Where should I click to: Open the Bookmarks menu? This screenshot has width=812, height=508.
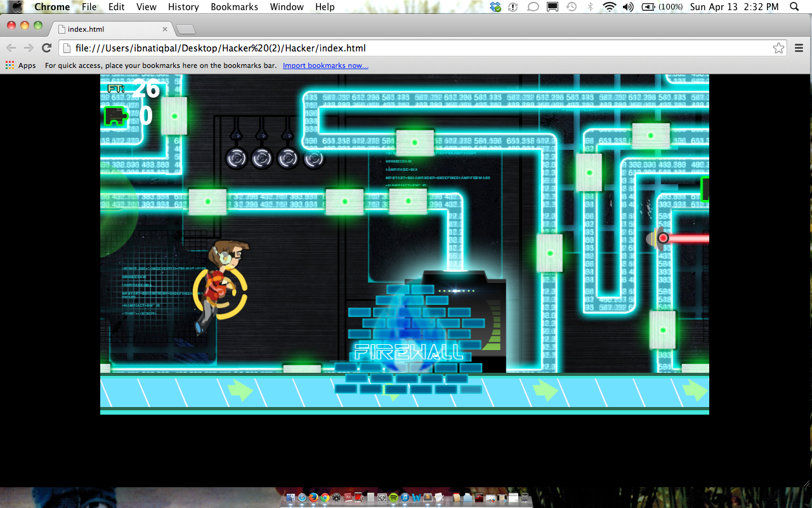click(x=235, y=7)
